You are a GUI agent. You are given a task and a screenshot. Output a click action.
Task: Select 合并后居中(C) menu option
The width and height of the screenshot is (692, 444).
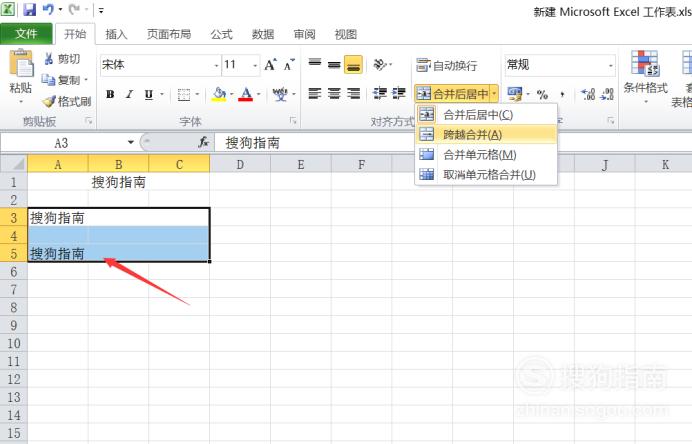pos(486,115)
